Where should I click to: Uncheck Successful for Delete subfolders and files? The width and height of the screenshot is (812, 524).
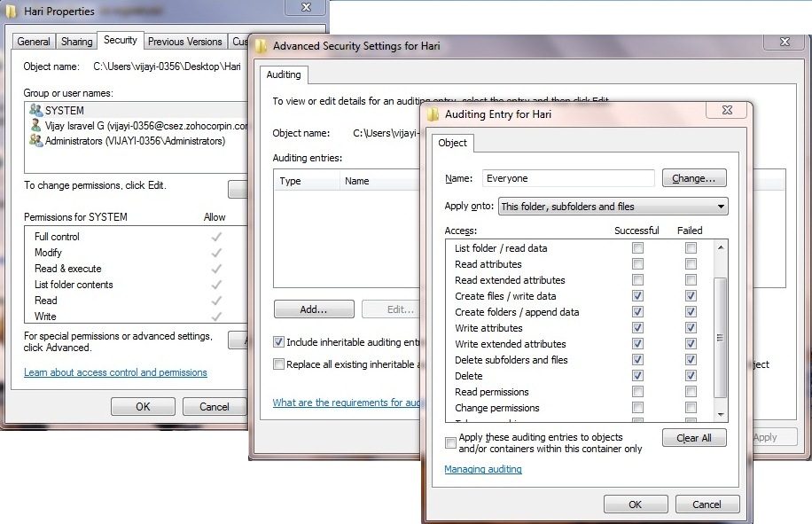pyautogui.click(x=637, y=360)
